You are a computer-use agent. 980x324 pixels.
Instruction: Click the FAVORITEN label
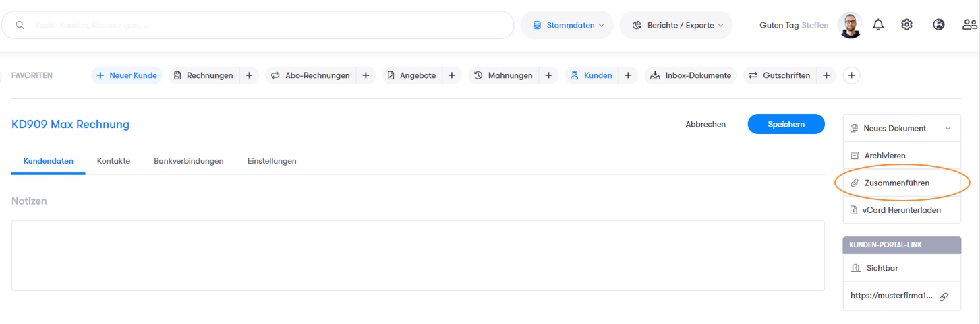click(32, 76)
